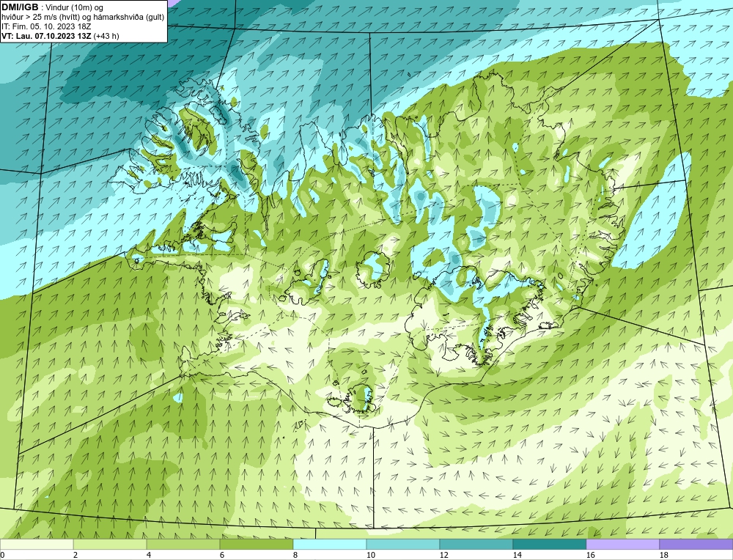Click the 6–8 m/s dark green legend swatch
The height and width of the screenshot is (560, 733).
pyautogui.click(x=256, y=544)
